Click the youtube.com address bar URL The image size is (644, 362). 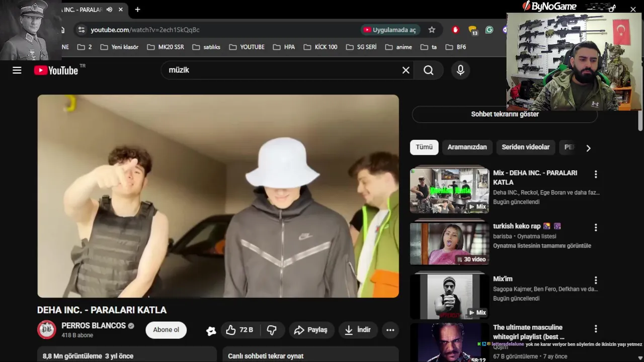145,30
